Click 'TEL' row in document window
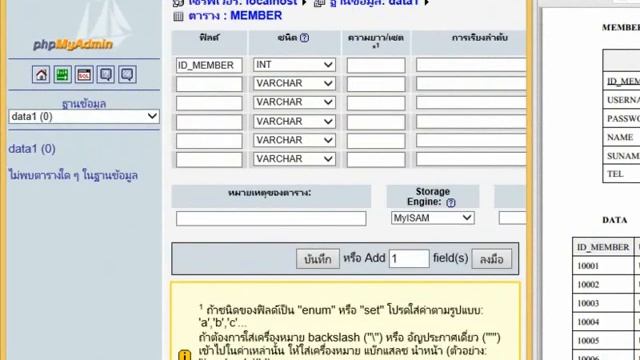The height and width of the screenshot is (360, 640). [x=621, y=174]
